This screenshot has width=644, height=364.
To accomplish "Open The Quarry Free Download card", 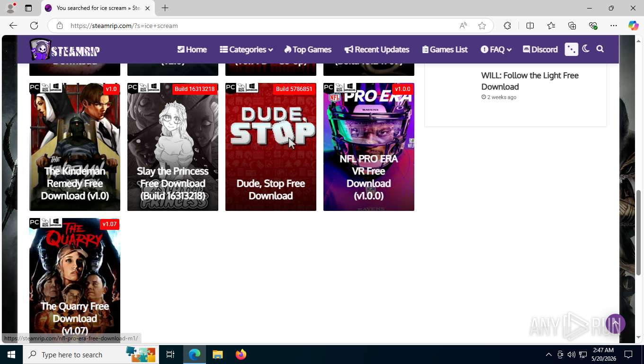I will pos(75,280).
